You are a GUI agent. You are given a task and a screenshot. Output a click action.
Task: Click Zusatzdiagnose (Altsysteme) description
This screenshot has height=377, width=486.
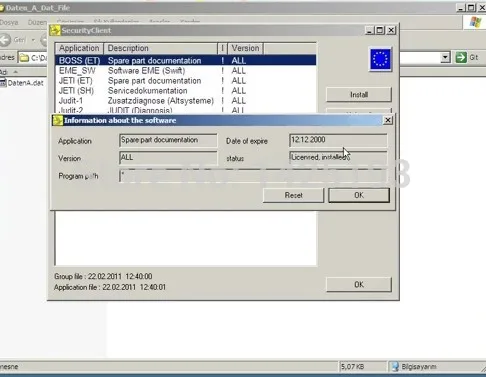pyautogui.click(x=161, y=101)
